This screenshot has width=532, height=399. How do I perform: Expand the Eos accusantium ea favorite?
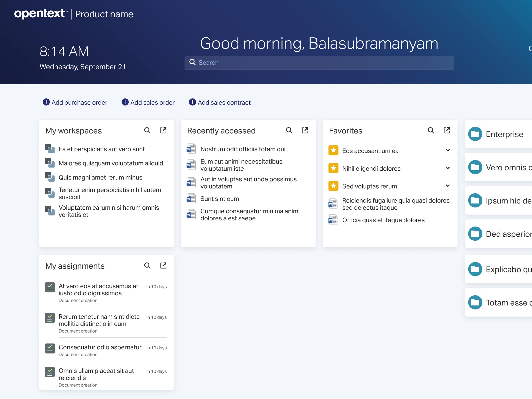[x=448, y=150]
